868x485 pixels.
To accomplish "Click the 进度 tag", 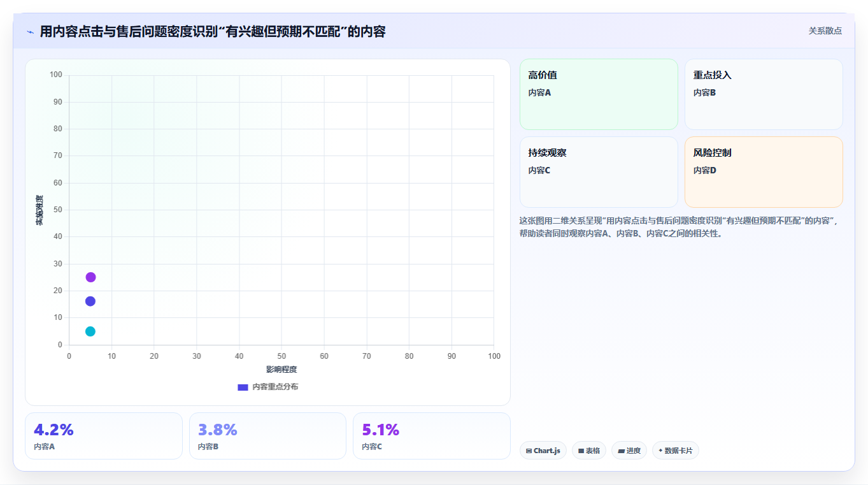I will click(x=629, y=451).
